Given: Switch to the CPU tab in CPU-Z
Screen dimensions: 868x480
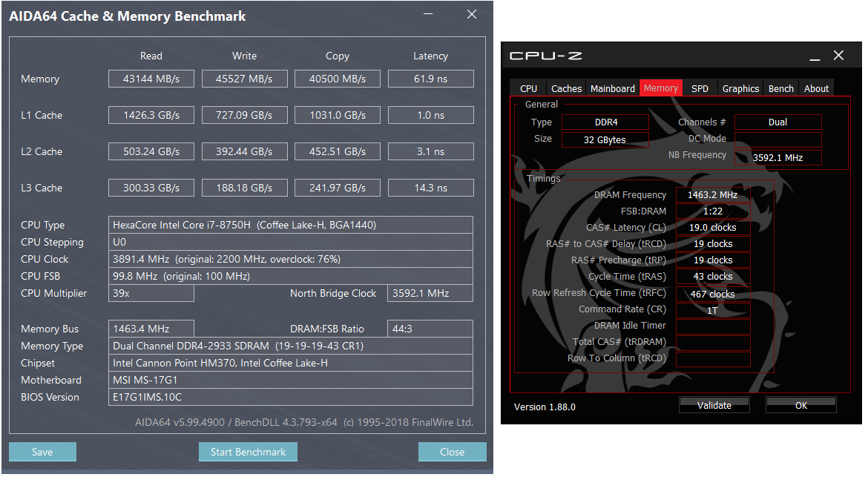Looking at the screenshot, I should (x=529, y=88).
